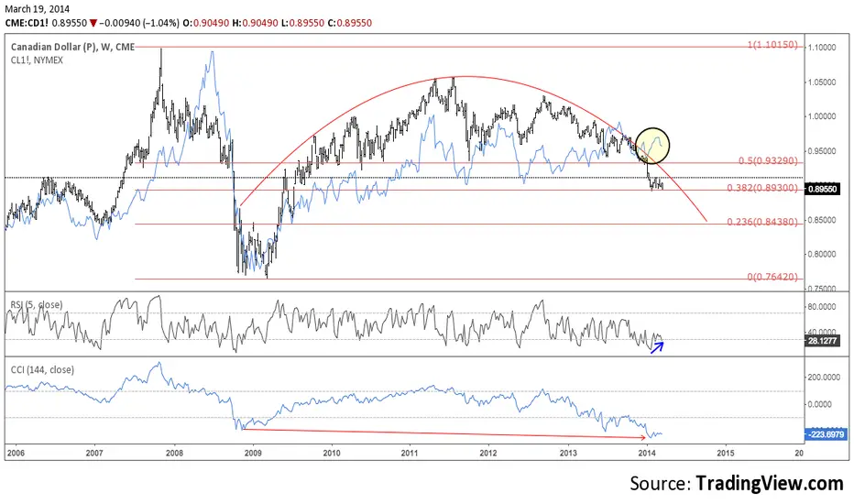Viewport: 854px width, 504px height.
Task: Select the CME:CD1! ticker symbol
Action: point(27,23)
